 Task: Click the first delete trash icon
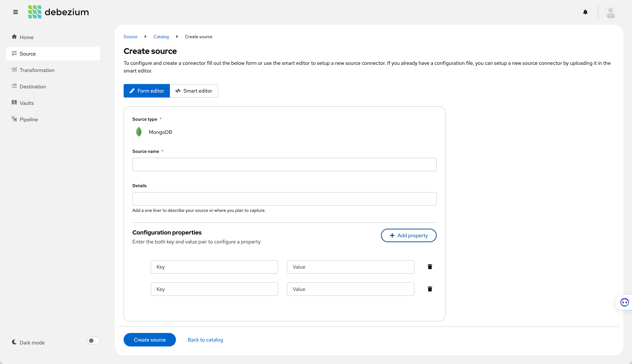[430, 266]
